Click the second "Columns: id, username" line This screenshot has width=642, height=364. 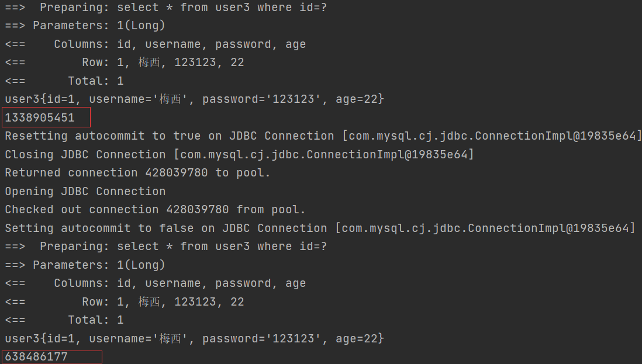click(x=155, y=283)
